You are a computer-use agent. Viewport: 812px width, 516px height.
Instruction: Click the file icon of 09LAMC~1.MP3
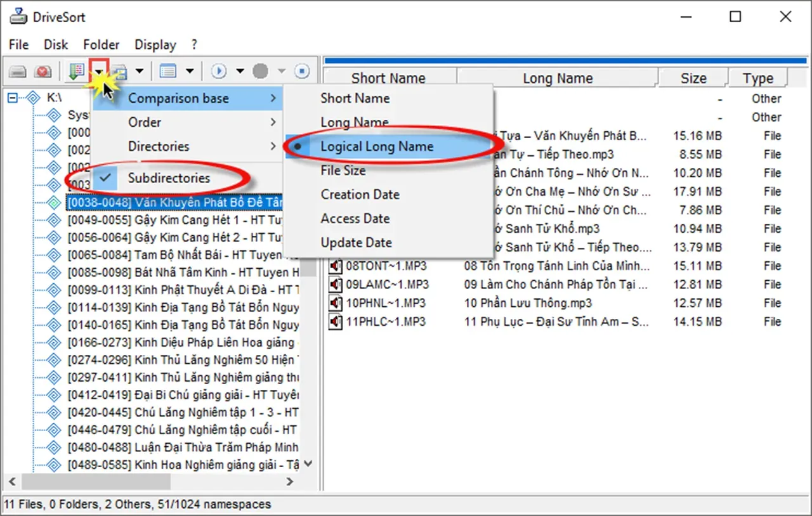(336, 284)
